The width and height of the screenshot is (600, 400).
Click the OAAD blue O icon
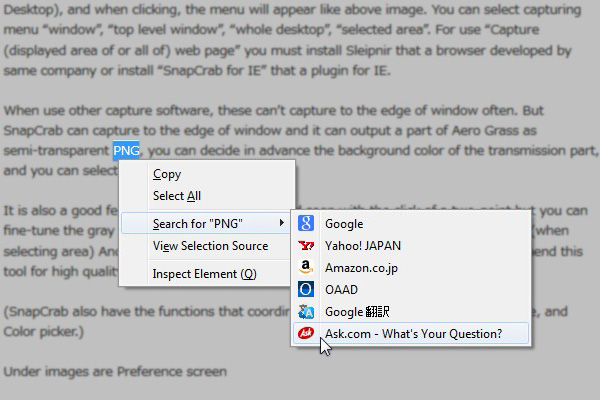[306, 289]
